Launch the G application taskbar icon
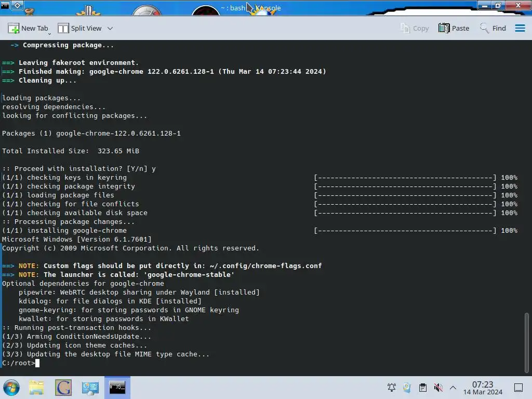This screenshot has height=399, width=532. pos(63,388)
